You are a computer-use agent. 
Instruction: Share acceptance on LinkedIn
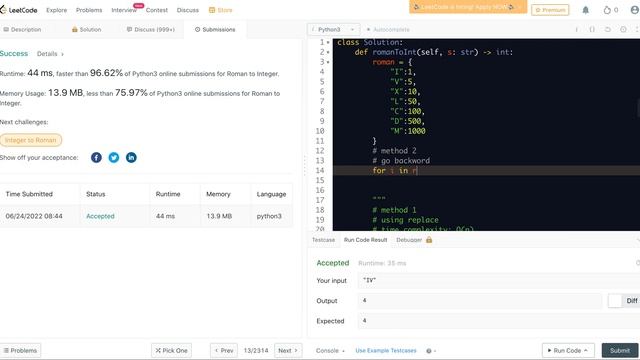coord(131,158)
